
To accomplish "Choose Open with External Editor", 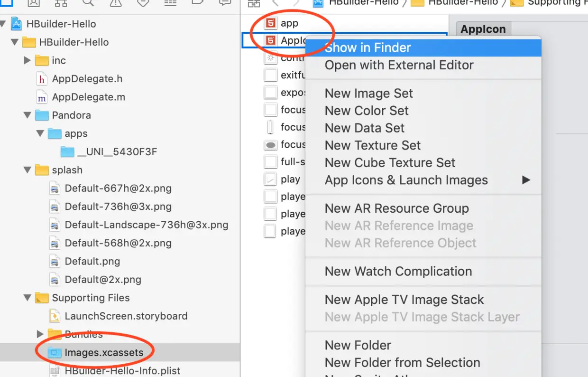I will tap(423, 65).
